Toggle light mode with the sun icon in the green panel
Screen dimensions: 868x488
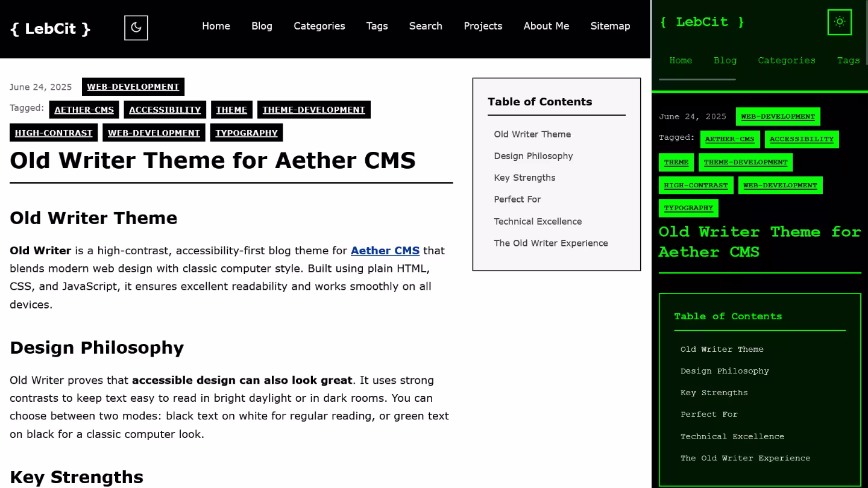(840, 22)
